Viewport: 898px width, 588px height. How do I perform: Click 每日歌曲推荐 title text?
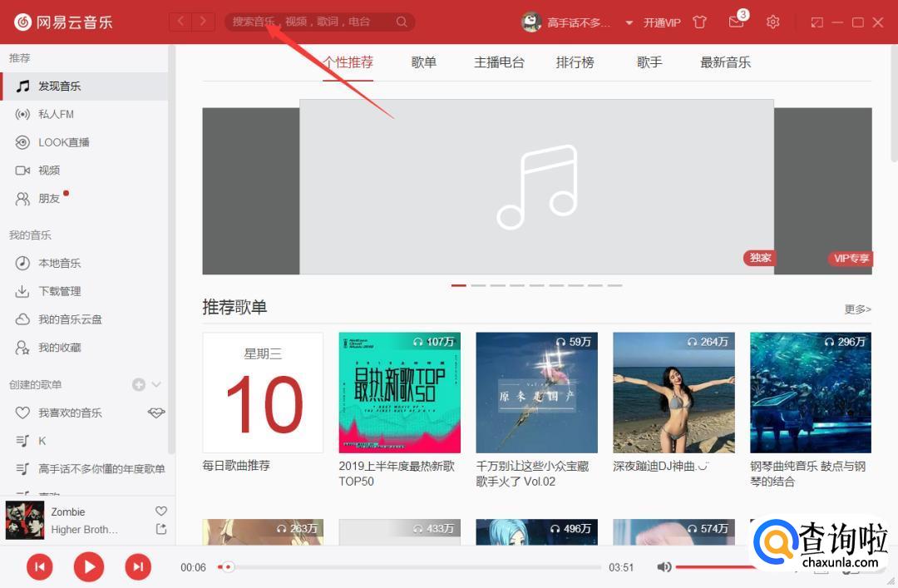click(x=236, y=466)
